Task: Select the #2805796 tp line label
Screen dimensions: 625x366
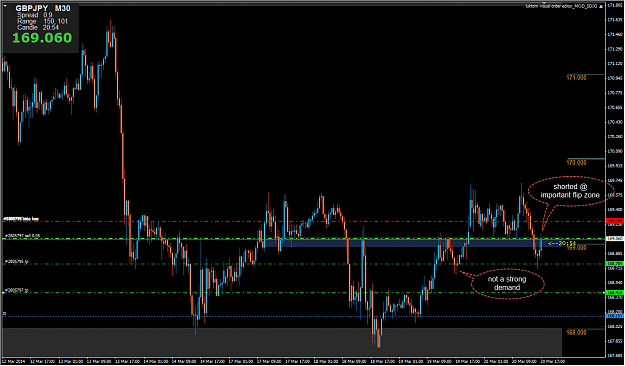Action: [x=17, y=262]
